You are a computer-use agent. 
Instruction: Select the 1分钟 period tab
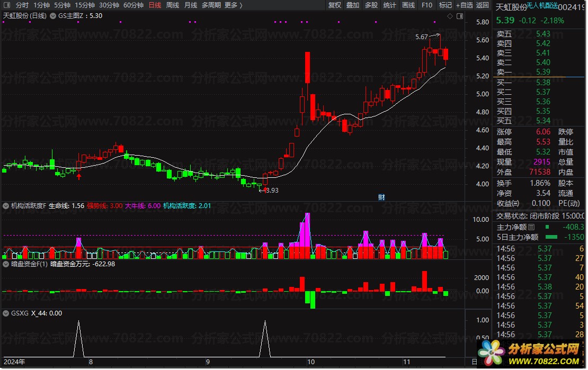click(x=41, y=5)
